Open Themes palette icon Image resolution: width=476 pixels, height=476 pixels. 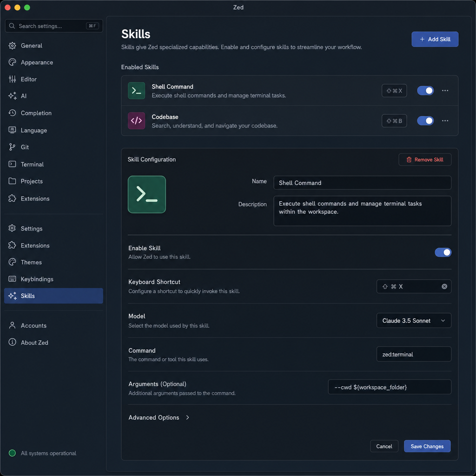12,262
